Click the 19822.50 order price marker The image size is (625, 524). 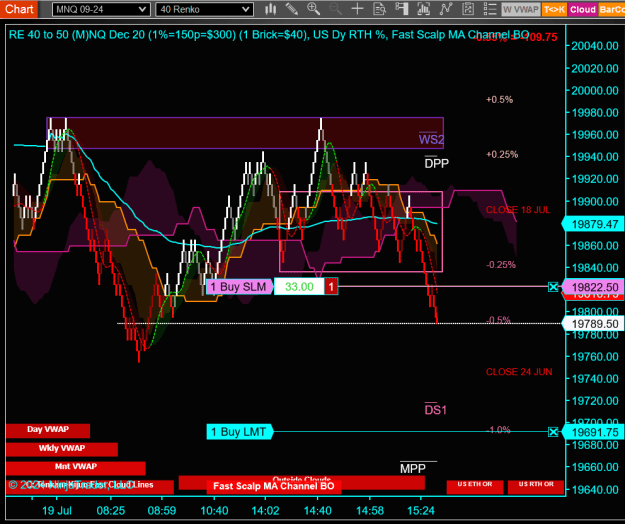click(x=593, y=287)
